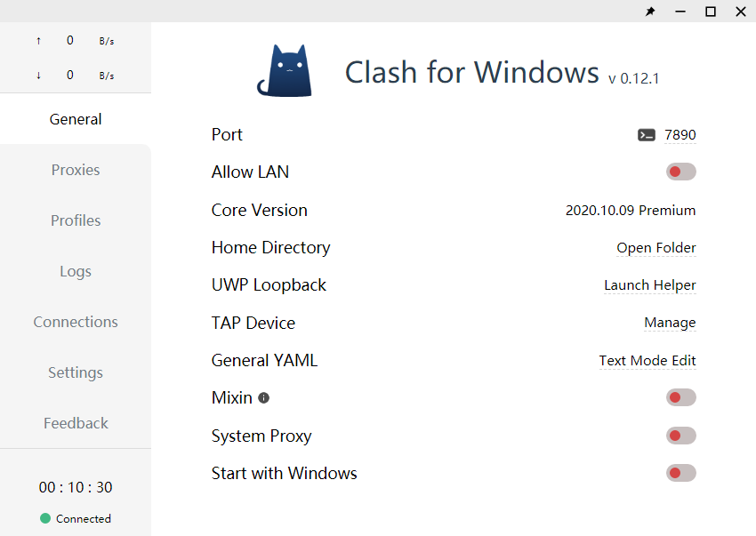Turn on the Mixin switch

point(680,397)
